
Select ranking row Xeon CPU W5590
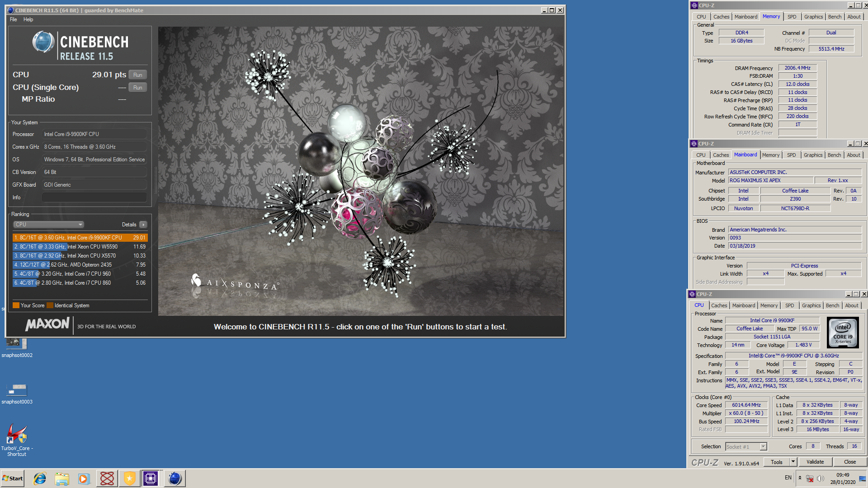[x=80, y=247]
